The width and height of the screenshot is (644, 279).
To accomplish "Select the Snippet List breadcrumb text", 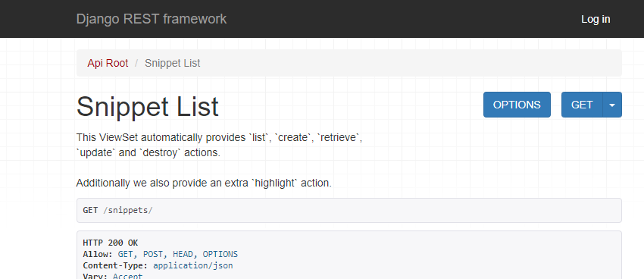I will [x=173, y=63].
